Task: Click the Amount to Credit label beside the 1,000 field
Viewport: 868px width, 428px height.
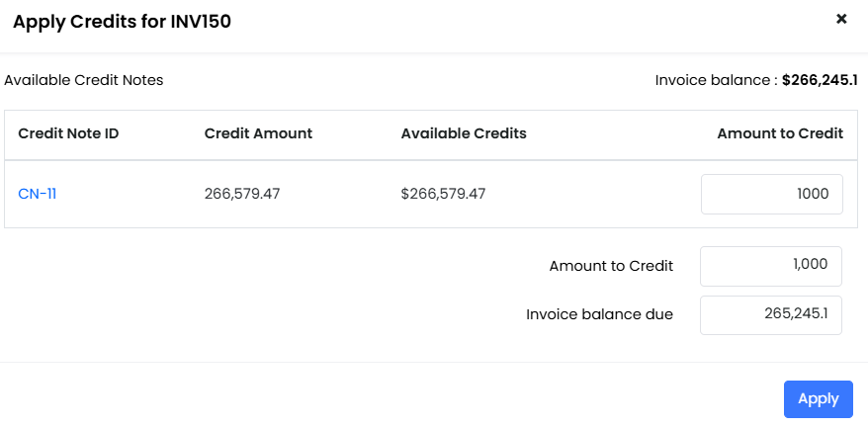Action: (x=611, y=266)
